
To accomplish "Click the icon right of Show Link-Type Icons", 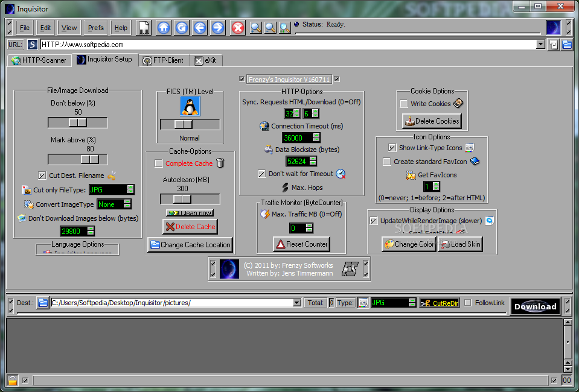I will (x=469, y=148).
